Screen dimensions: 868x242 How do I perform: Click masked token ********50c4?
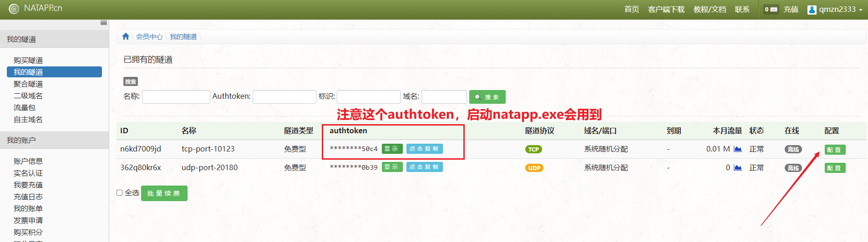[x=354, y=149]
